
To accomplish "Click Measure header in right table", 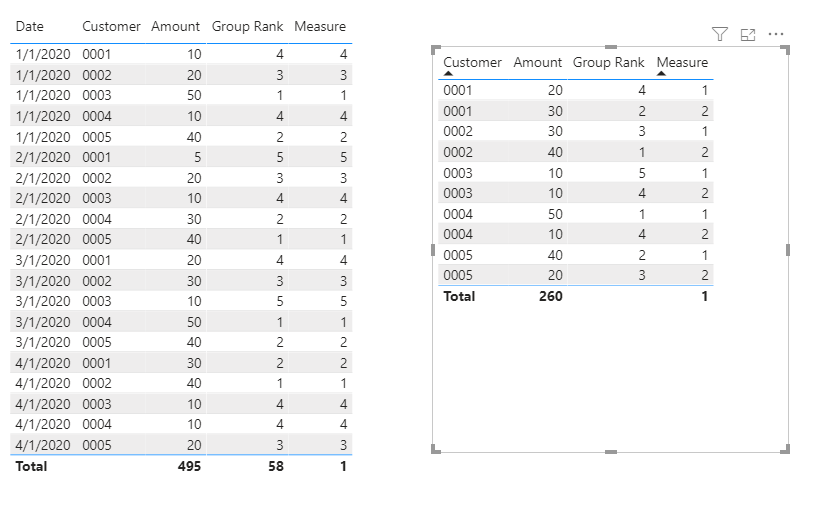I will pyautogui.click(x=682, y=62).
